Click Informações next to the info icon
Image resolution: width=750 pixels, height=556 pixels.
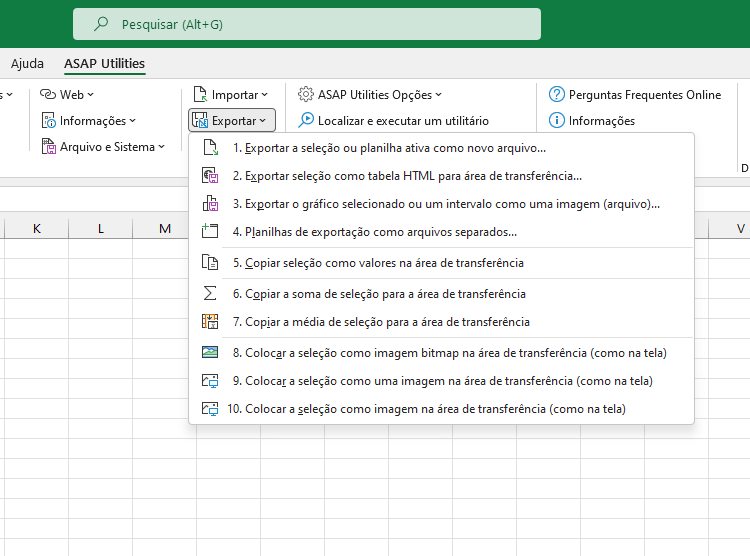602,121
